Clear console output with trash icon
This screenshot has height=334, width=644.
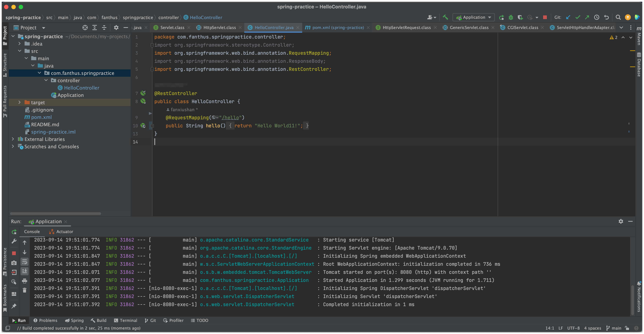point(25,290)
